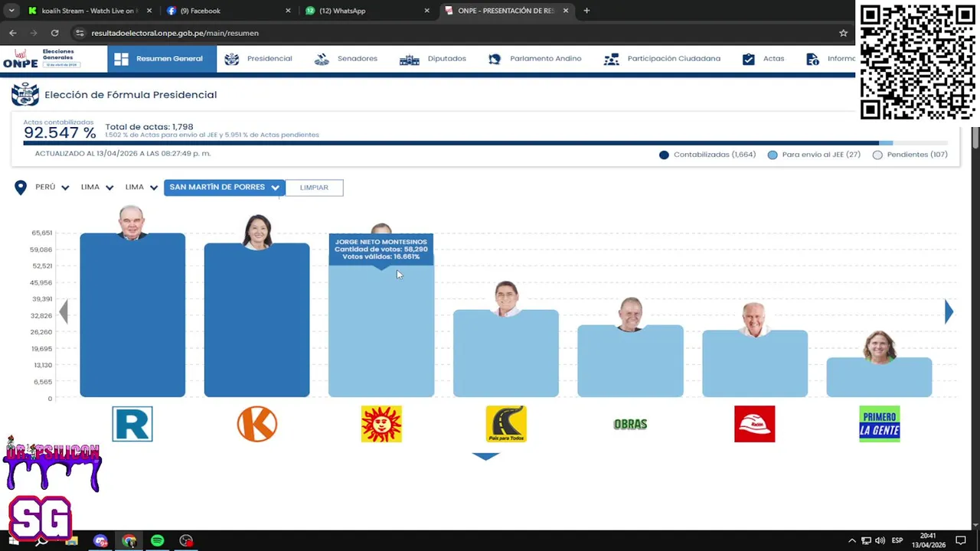
Task: Click the Fuerza Popular candidate's dark bar
Action: click(x=256, y=321)
